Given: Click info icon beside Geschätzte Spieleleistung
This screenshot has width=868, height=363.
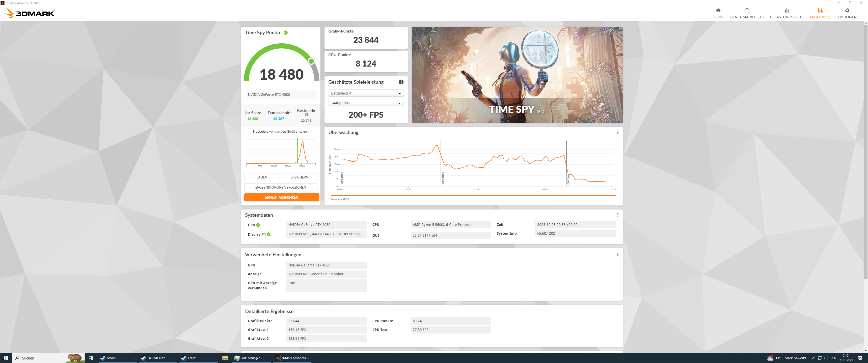Looking at the screenshot, I should tap(401, 82).
